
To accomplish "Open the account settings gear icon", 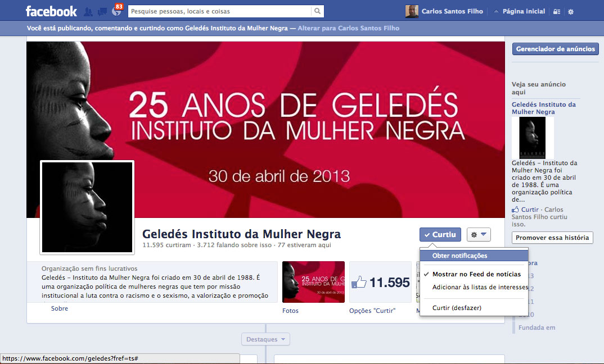I will pos(571,12).
